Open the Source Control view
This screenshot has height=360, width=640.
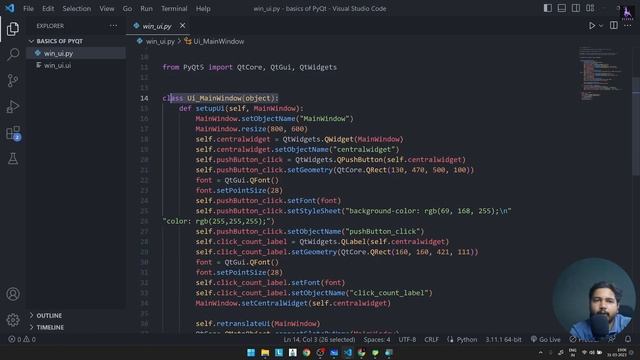pyautogui.click(x=13, y=80)
